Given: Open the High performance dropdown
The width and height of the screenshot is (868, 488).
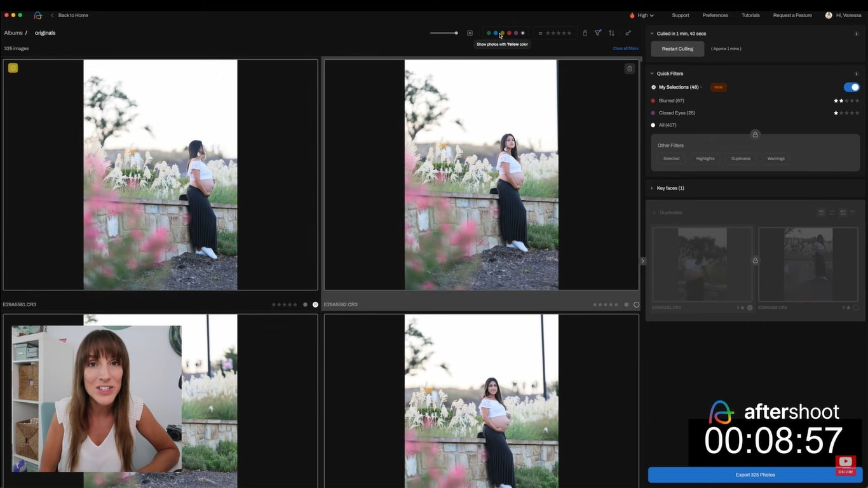Looking at the screenshot, I should (x=646, y=15).
